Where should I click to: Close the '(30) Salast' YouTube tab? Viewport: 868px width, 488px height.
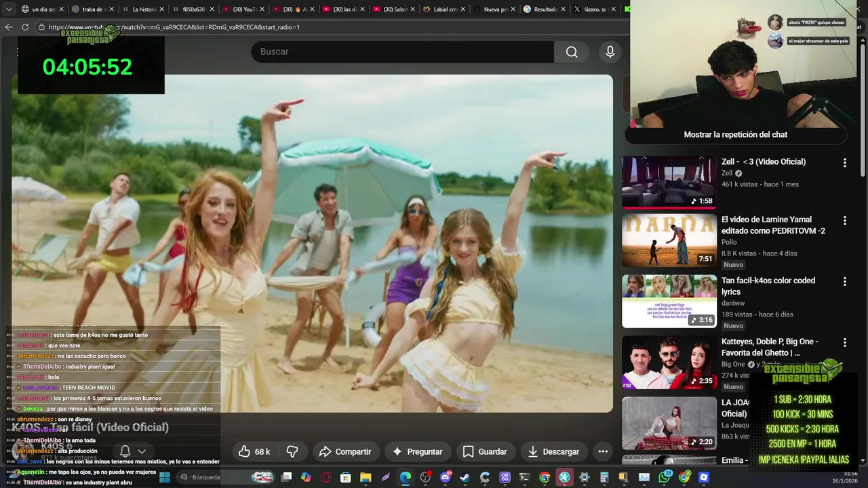pos(412,9)
